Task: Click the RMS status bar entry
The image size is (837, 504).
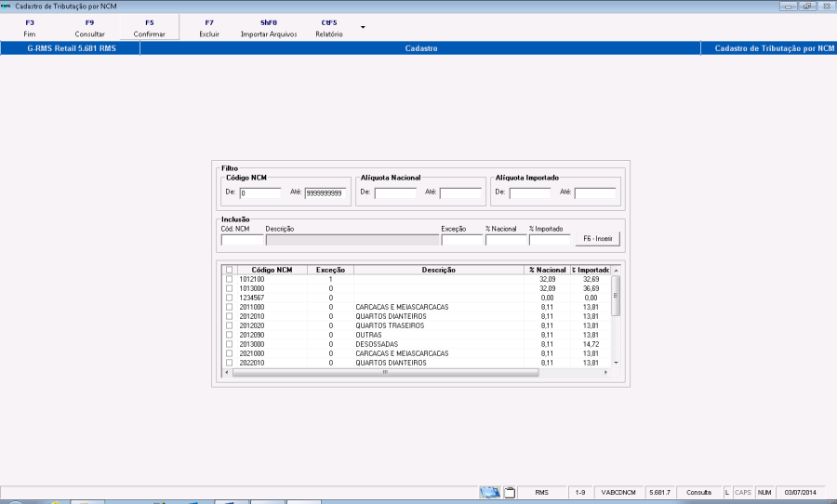Action: click(x=542, y=492)
